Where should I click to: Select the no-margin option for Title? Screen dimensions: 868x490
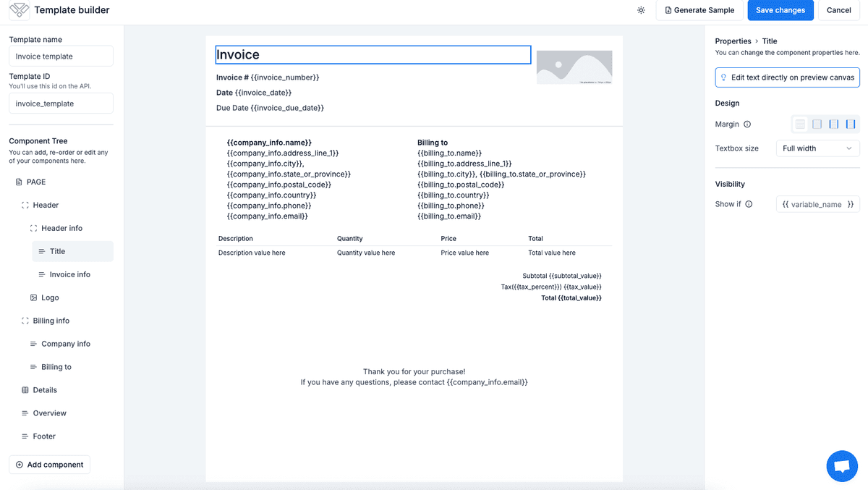pos(800,124)
